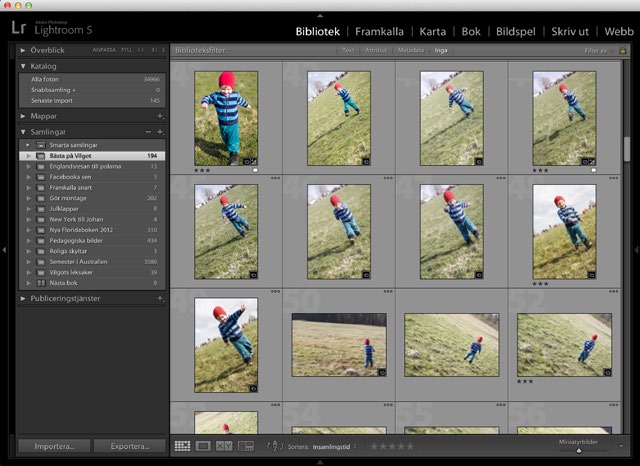Select the 1:1 zoom level in Överblick

(141, 50)
